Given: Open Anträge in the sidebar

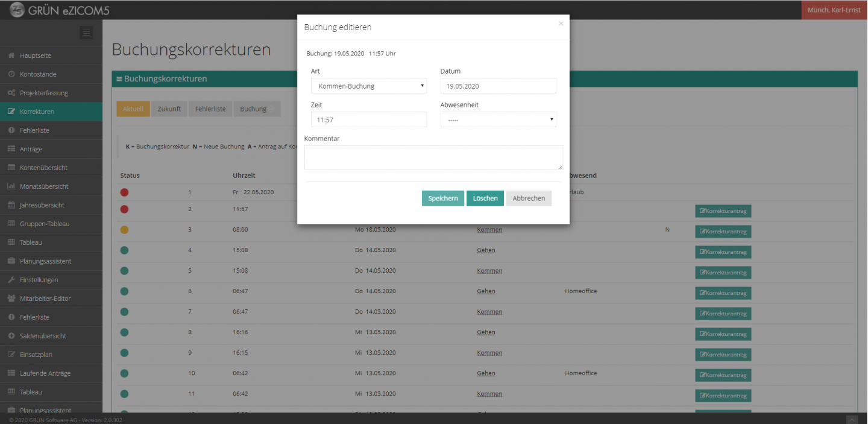Looking at the screenshot, I should pyautogui.click(x=51, y=149).
